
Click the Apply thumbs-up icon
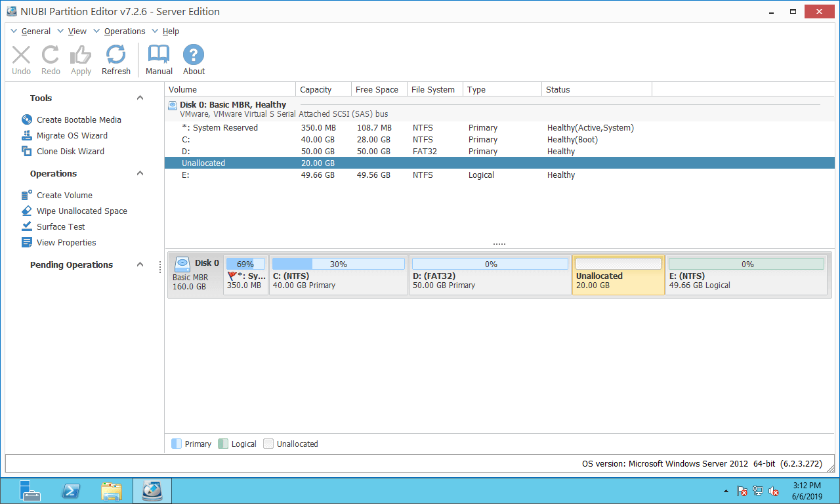click(x=81, y=56)
